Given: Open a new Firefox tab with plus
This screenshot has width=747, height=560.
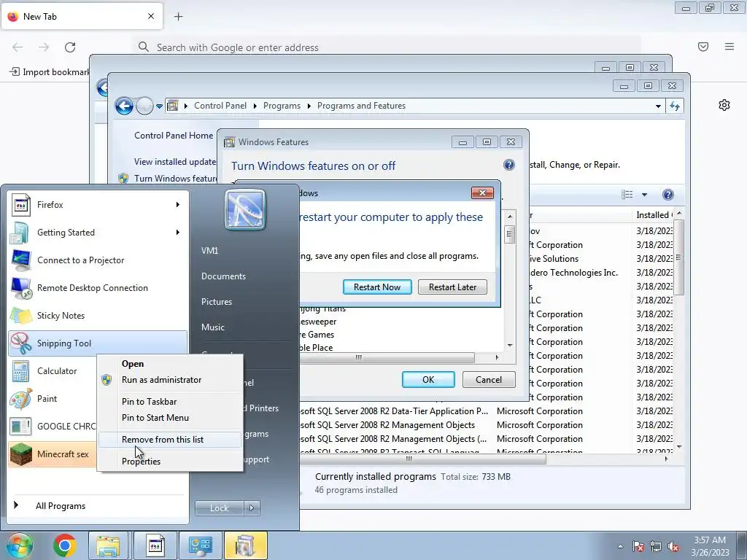Looking at the screenshot, I should point(178,17).
